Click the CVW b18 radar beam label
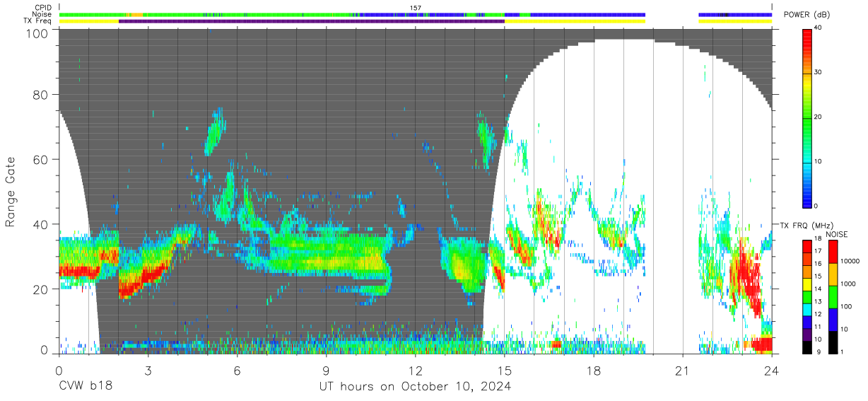Image resolution: width=868 pixels, height=401 pixels. point(85,387)
